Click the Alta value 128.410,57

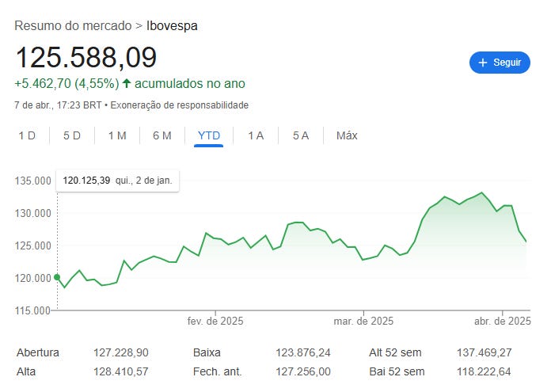pyautogui.click(x=121, y=371)
